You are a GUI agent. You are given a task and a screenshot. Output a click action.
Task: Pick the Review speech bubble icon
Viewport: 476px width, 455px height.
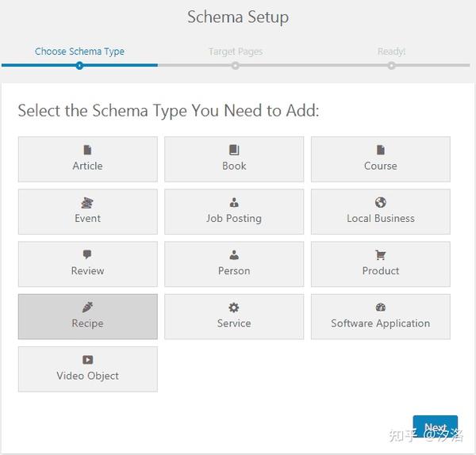pyautogui.click(x=87, y=254)
